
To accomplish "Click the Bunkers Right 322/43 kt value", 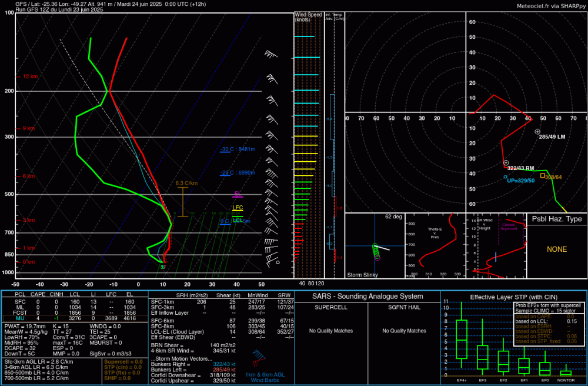I will [223, 365].
